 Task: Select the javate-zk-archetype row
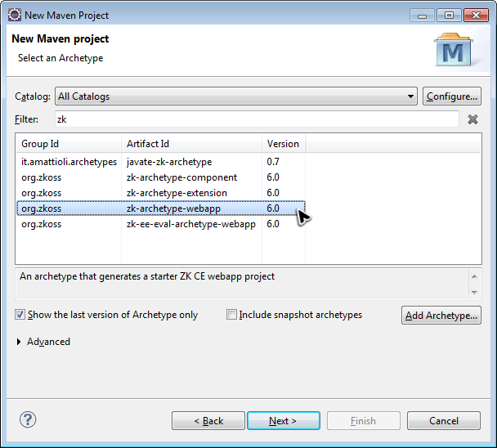point(161,162)
